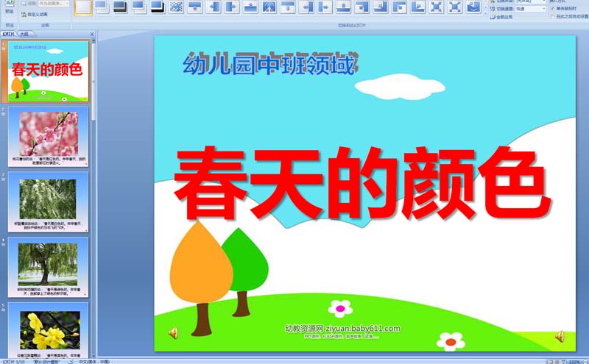Apply the Uncover Right transition
The height and width of the screenshot is (364, 589).
pos(325,7)
